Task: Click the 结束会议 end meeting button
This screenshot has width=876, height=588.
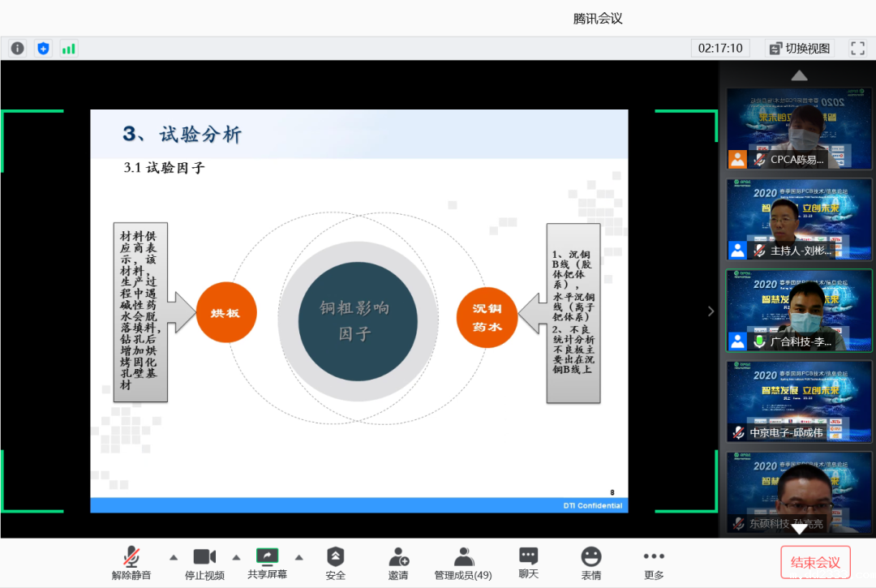Action: coord(815,561)
